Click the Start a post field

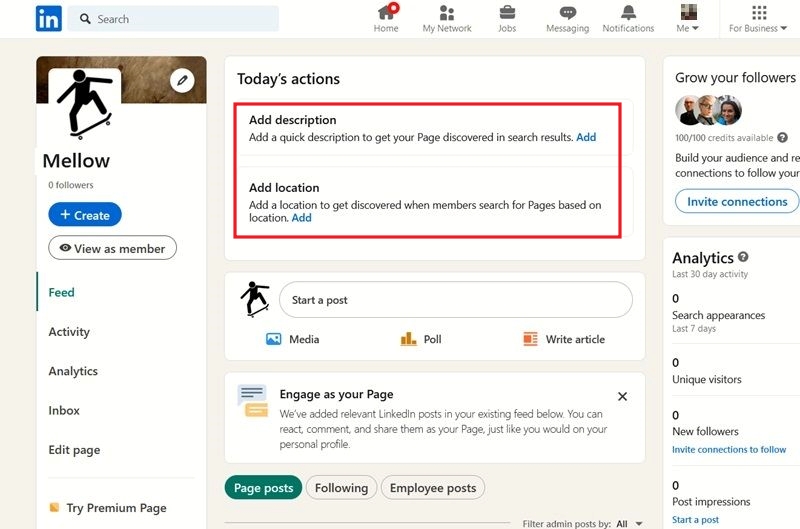(456, 300)
